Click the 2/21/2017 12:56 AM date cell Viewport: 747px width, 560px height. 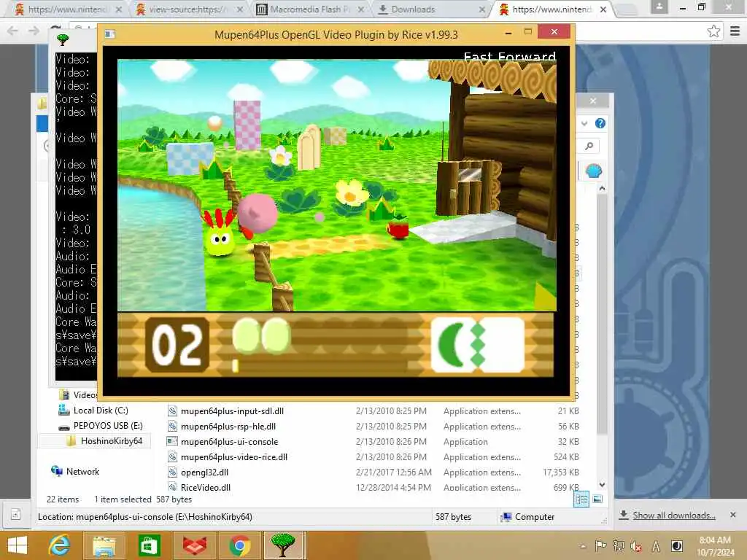click(x=393, y=472)
